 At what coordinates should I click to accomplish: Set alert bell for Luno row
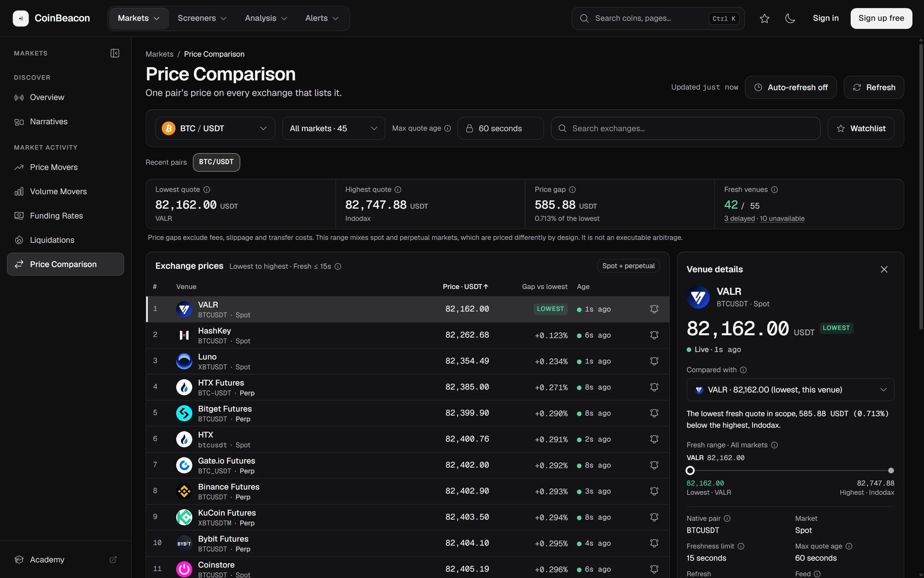[x=654, y=361]
